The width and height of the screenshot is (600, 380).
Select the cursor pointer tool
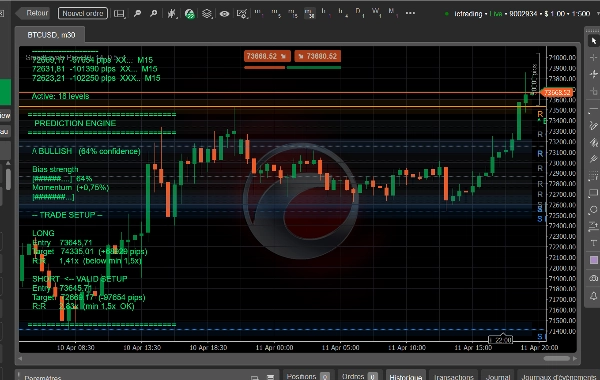click(x=593, y=41)
